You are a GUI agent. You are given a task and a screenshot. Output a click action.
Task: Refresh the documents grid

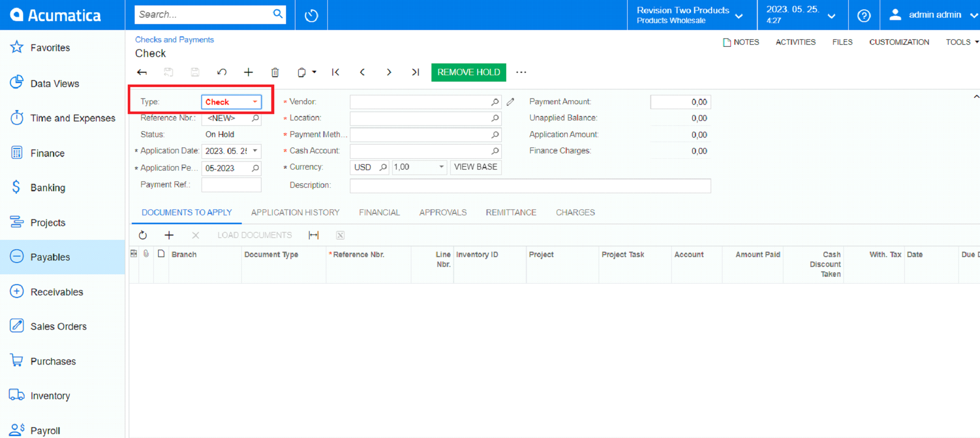(143, 235)
